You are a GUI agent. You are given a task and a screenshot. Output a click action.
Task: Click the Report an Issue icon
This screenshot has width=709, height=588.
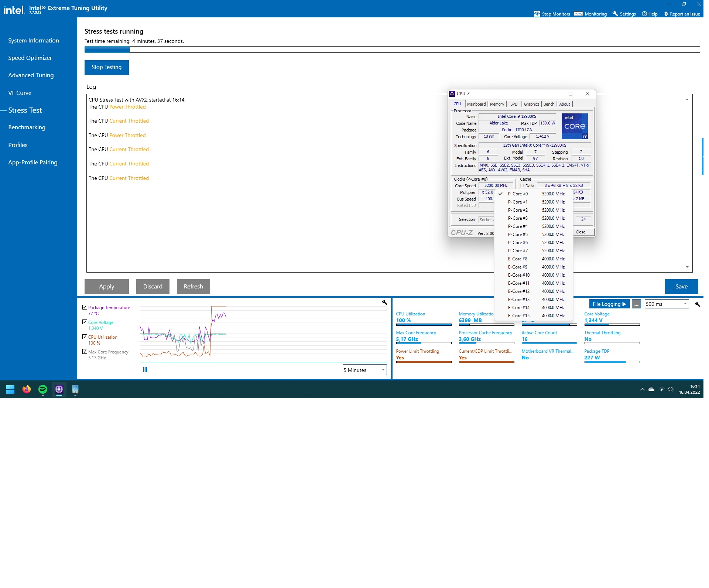[666, 14]
